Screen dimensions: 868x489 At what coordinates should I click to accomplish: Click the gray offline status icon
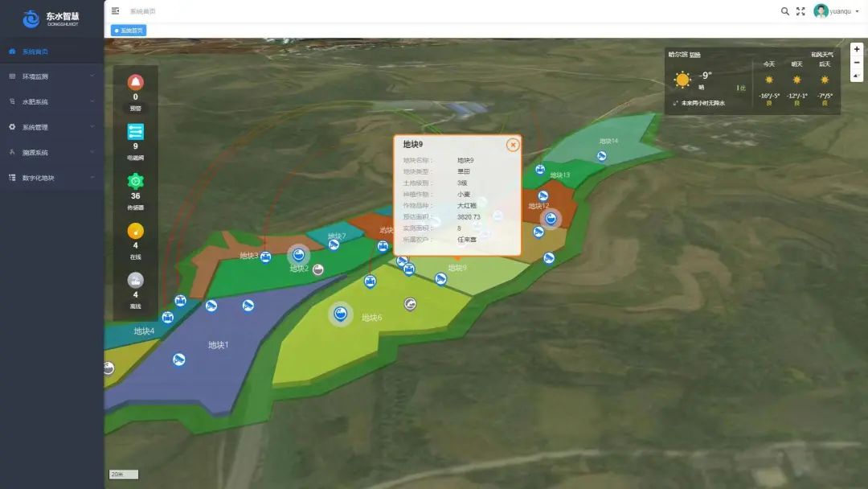(135, 281)
